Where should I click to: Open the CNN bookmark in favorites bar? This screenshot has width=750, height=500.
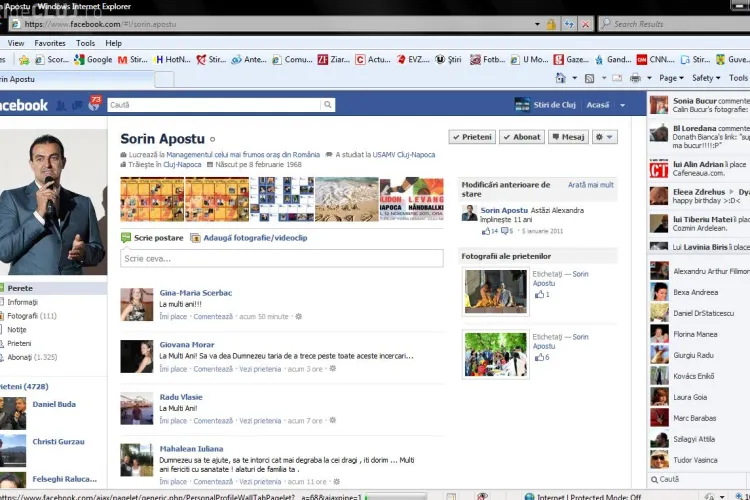(656, 60)
